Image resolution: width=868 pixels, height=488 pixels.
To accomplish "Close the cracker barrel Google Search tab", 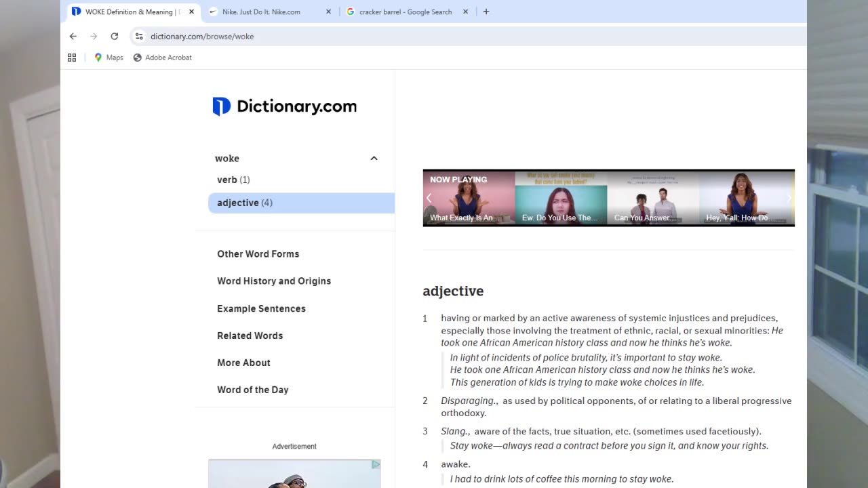I will 467,12.
